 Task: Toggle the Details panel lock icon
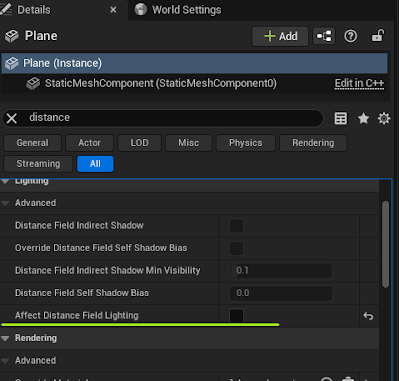click(378, 36)
